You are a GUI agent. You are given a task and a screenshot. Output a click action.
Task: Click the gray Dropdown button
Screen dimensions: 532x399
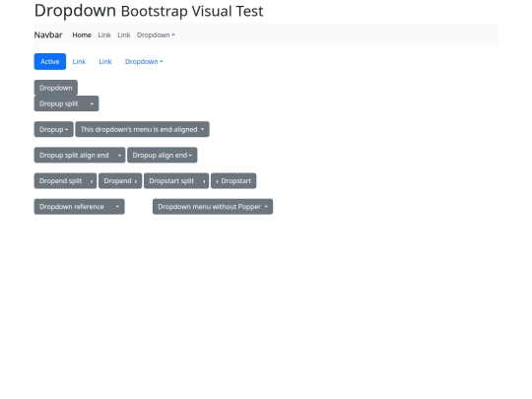point(55,88)
